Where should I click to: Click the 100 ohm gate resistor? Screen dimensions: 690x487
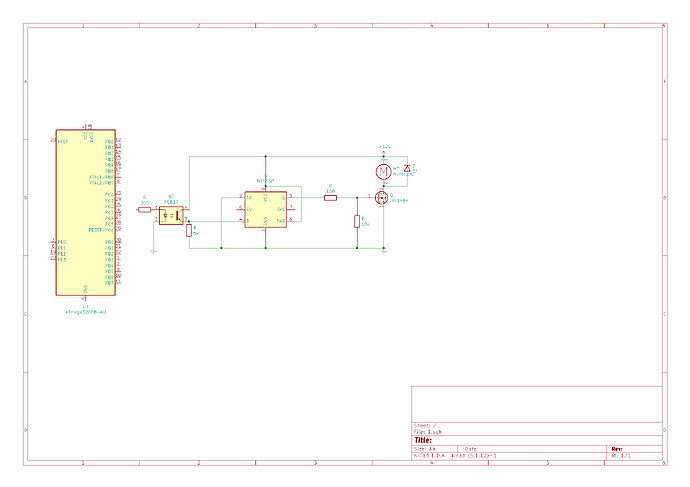tap(330, 198)
